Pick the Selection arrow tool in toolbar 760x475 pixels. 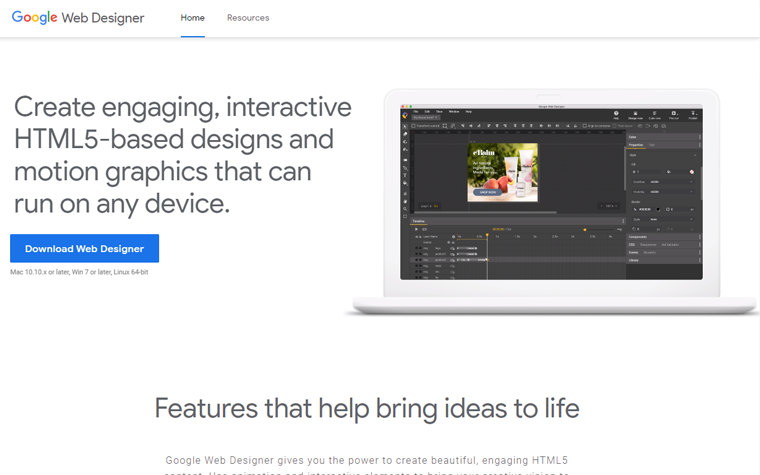[405, 126]
